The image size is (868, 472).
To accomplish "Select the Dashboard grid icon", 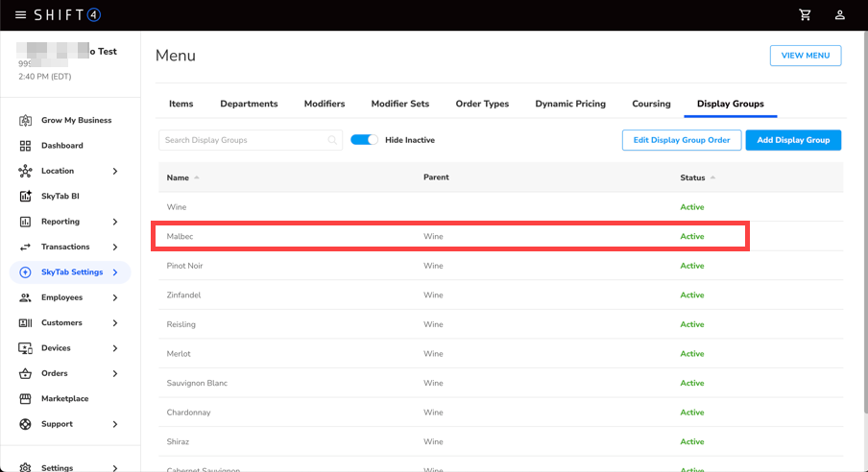I will click(25, 146).
